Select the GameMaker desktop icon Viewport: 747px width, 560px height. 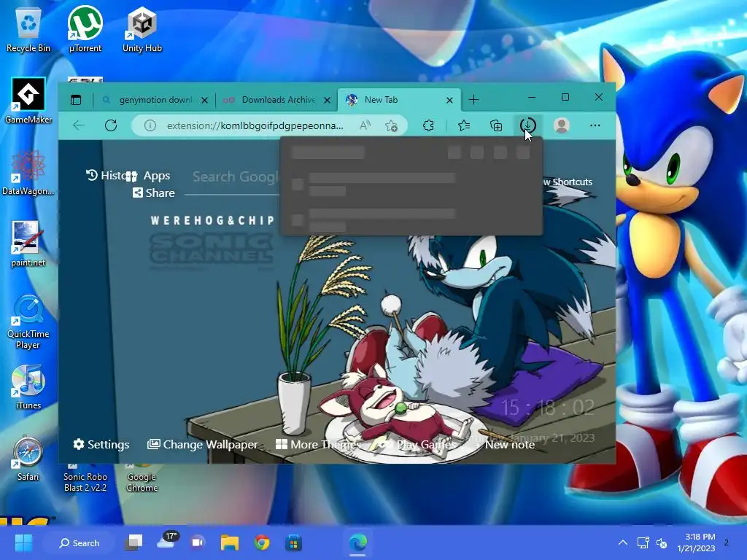point(28,101)
